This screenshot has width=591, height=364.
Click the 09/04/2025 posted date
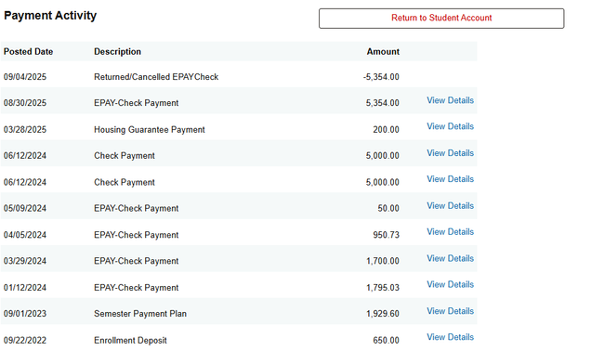(25, 77)
